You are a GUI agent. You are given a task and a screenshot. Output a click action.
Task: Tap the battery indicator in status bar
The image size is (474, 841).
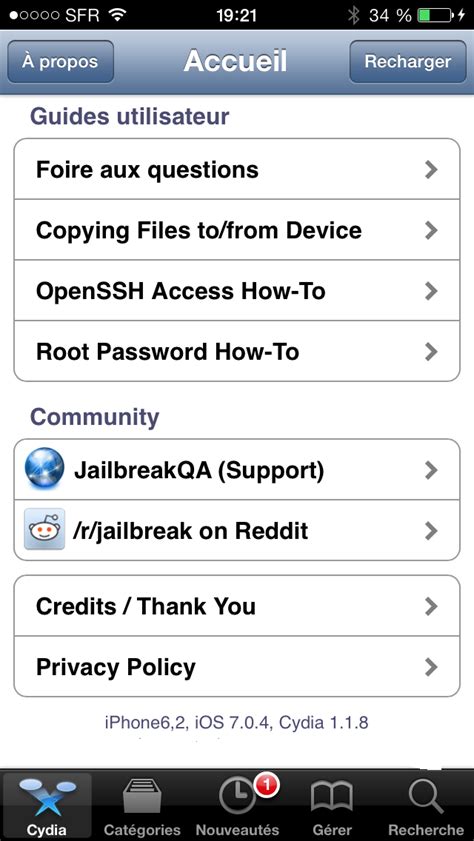(x=435, y=16)
